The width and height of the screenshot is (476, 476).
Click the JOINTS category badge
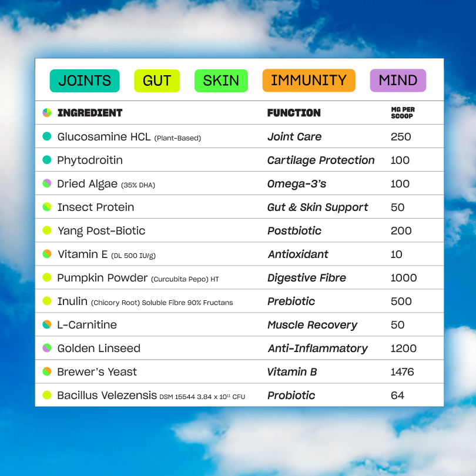(x=85, y=81)
